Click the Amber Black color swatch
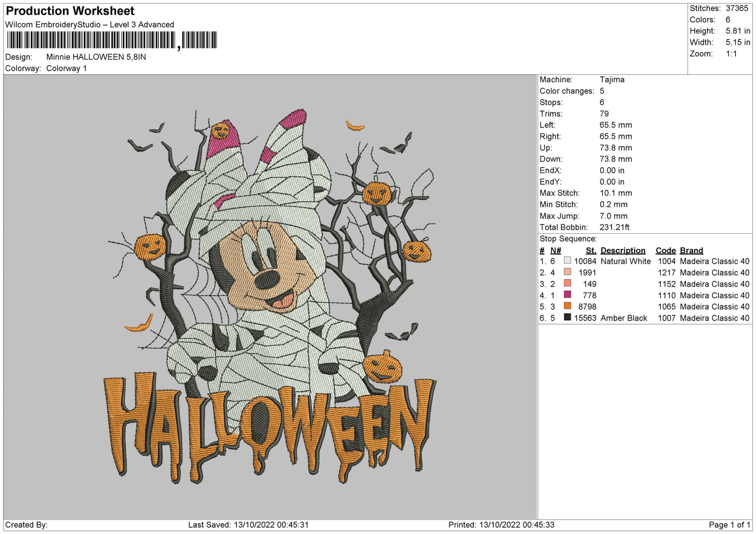Viewport: 756px width, 534px height. coord(567,317)
